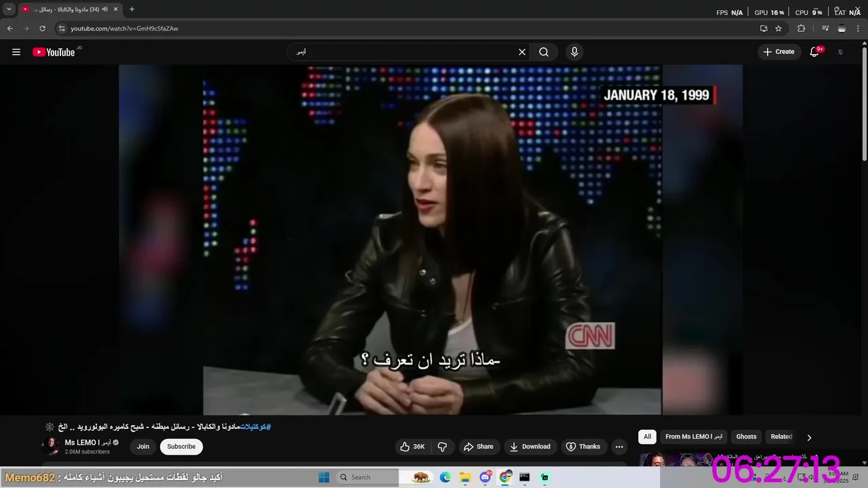Open the YouTube guide hamburger menu
This screenshot has height=488, width=868.
point(16,52)
